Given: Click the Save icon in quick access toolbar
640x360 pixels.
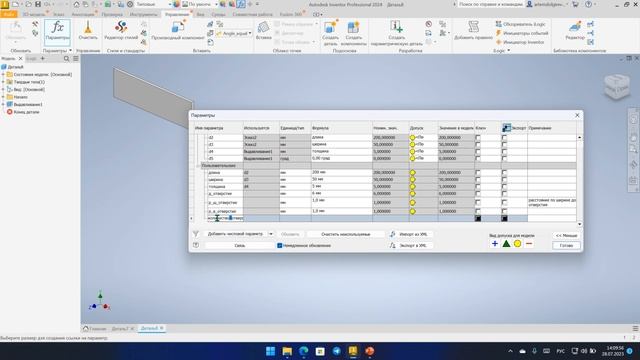Looking at the screenshot, I should pos(38,4).
